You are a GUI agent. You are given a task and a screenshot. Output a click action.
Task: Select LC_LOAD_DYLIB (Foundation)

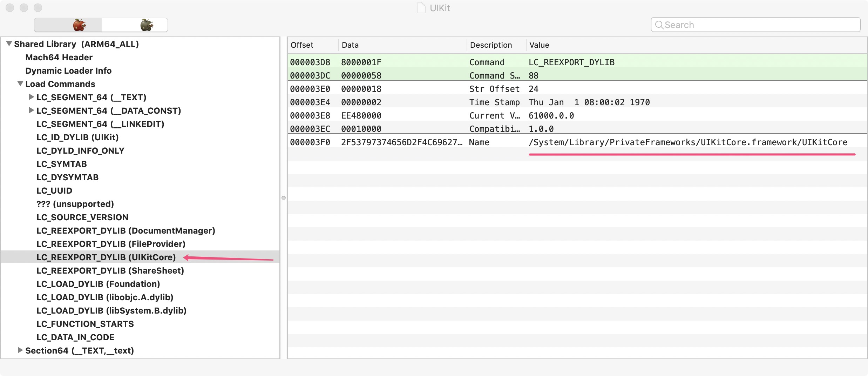tap(98, 284)
